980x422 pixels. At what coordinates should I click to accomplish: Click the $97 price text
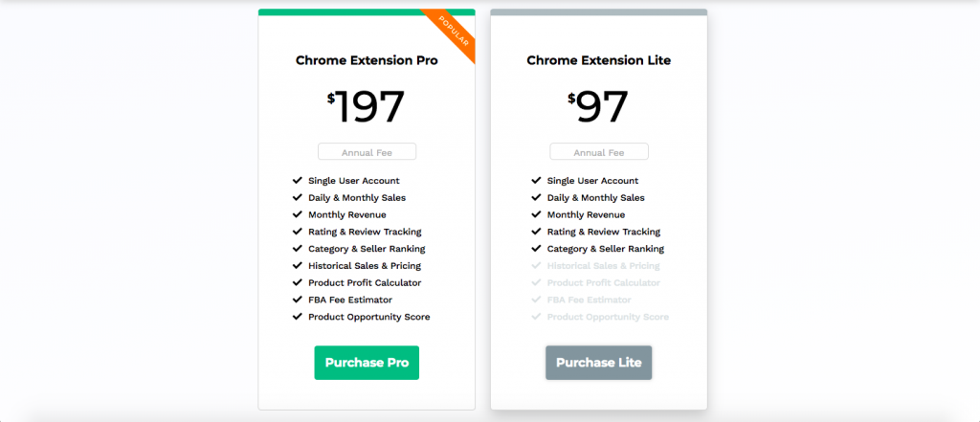pos(598,106)
